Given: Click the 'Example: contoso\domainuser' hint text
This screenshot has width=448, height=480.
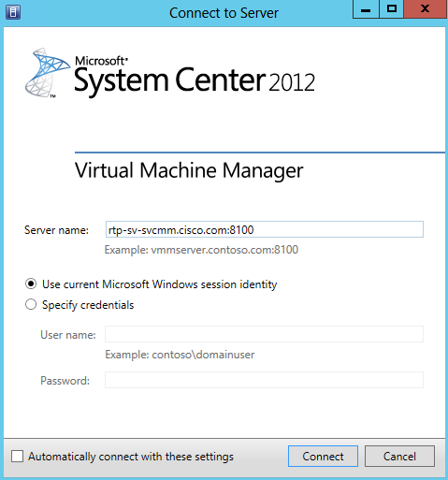Looking at the screenshot, I should pyautogui.click(x=180, y=355).
